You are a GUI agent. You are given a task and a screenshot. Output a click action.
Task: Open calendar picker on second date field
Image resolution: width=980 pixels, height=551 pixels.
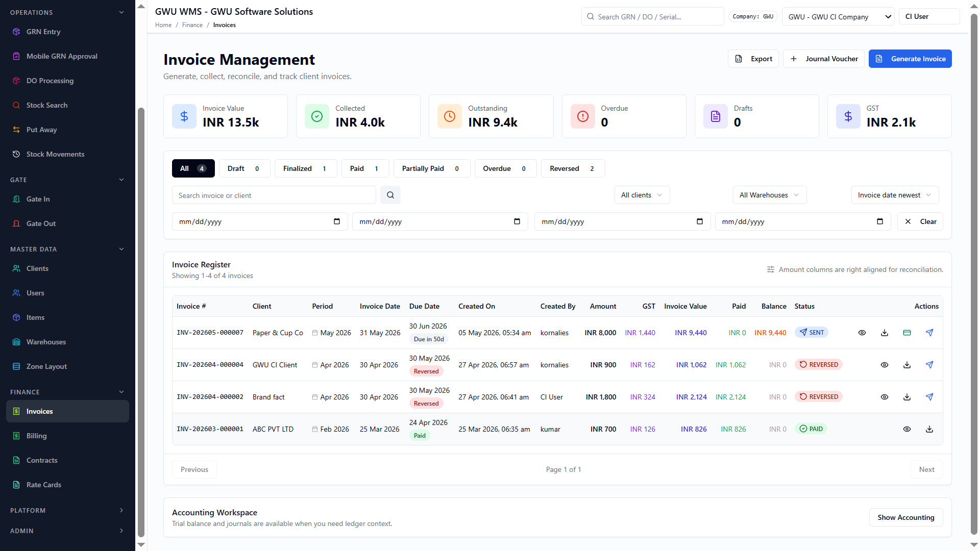(517, 221)
